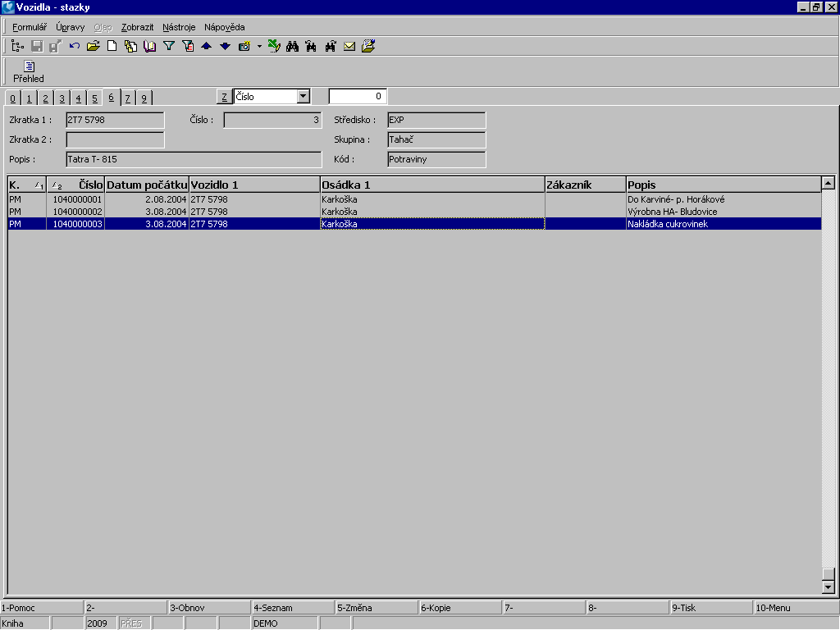Sort by the K. column header
Viewport: 840px width, 630px height.
(x=27, y=185)
